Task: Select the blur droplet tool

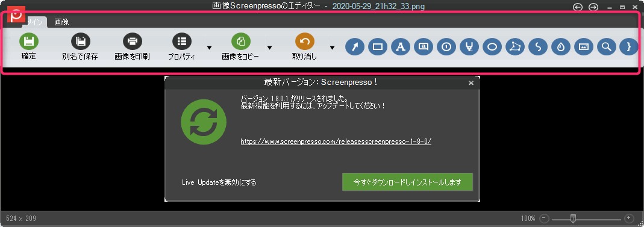Action: [561, 47]
